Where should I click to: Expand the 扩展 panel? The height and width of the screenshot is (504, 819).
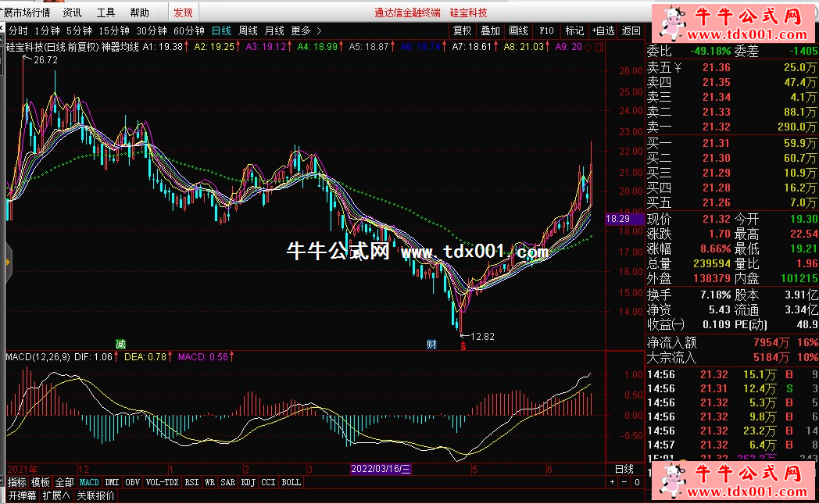pos(56,495)
